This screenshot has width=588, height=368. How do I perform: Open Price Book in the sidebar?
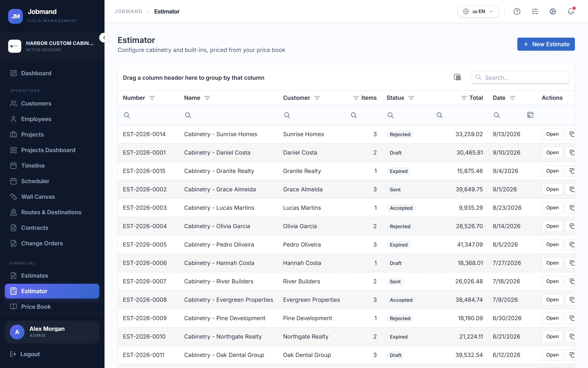pos(52,307)
